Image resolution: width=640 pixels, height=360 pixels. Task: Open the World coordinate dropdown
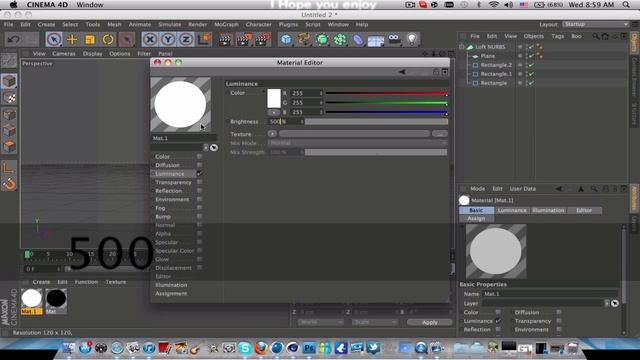[320, 322]
